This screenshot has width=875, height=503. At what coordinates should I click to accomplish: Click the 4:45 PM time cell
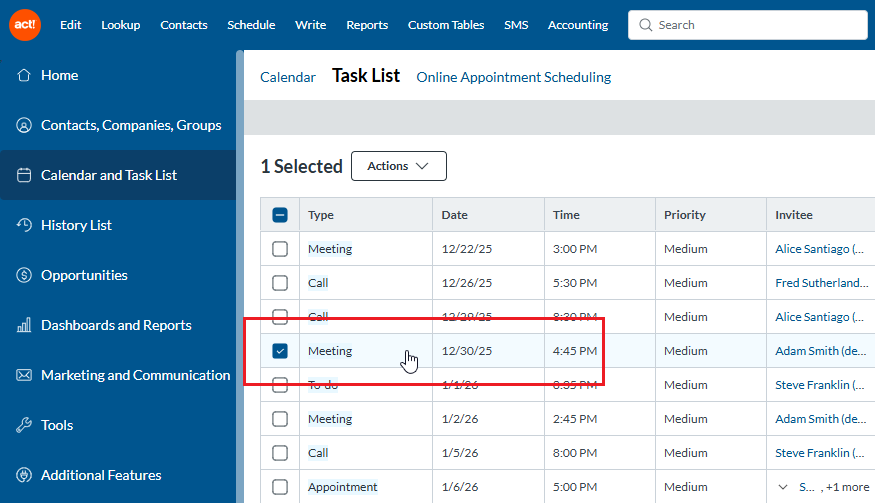(575, 351)
